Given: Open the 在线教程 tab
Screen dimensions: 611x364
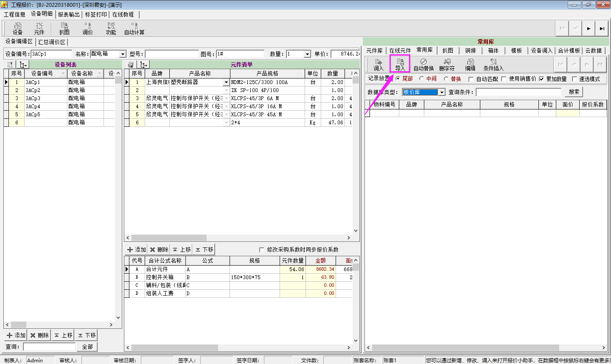Looking at the screenshot, I should pyautogui.click(x=123, y=14).
